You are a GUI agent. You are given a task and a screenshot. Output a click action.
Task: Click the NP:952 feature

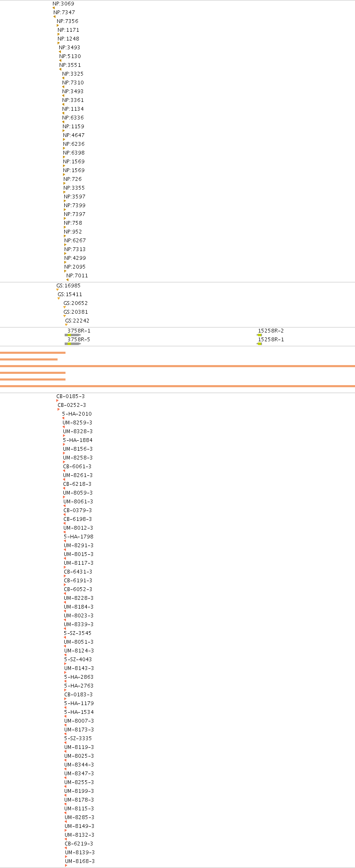pyautogui.click(x=73, y=232)
